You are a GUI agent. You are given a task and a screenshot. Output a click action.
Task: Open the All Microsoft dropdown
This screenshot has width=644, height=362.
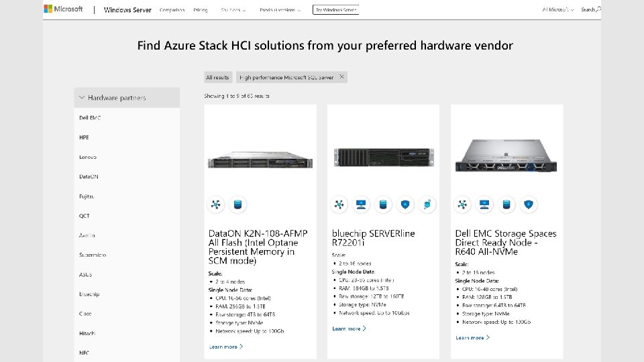tap(558, 10)
